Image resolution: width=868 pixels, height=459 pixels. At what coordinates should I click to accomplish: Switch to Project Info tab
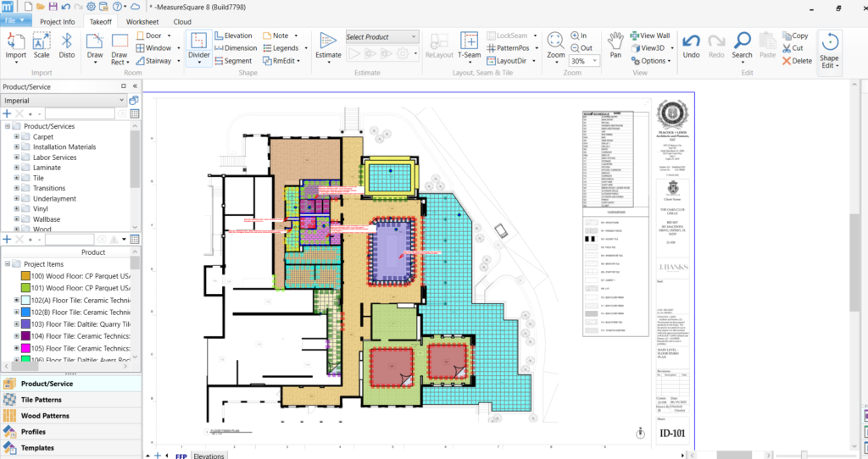(57, 21)
